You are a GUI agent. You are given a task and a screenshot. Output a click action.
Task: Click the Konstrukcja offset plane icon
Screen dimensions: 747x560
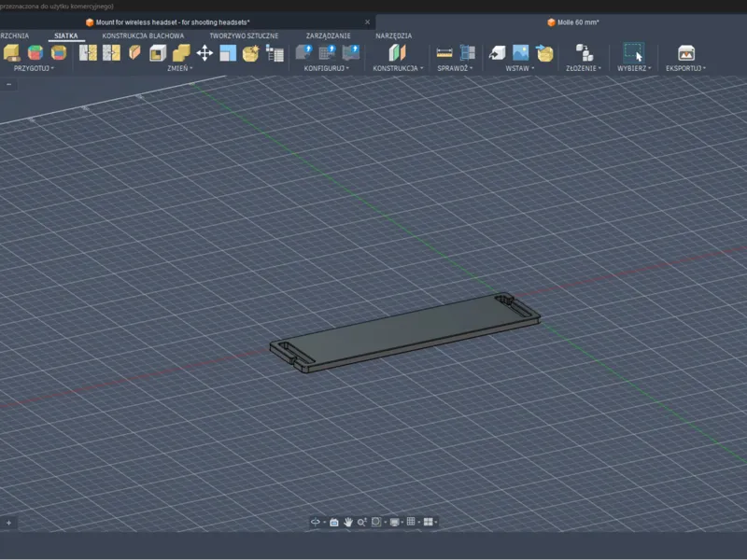[x=397, y=52]
